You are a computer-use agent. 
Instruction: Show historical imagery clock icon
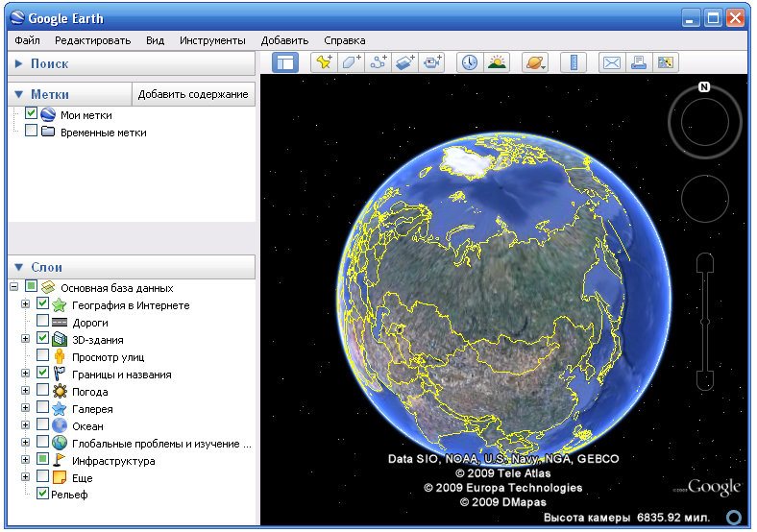pyautogui.click(x=469, y=62)
